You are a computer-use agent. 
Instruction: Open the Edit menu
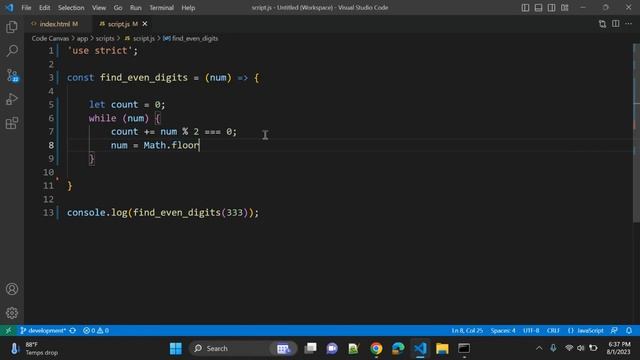tap(44, 7)
